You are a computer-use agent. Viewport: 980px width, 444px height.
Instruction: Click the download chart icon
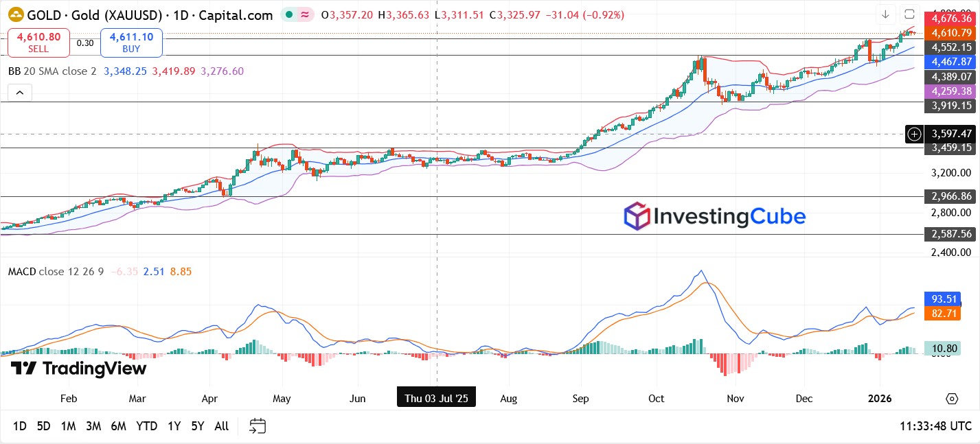click(886, 14)
